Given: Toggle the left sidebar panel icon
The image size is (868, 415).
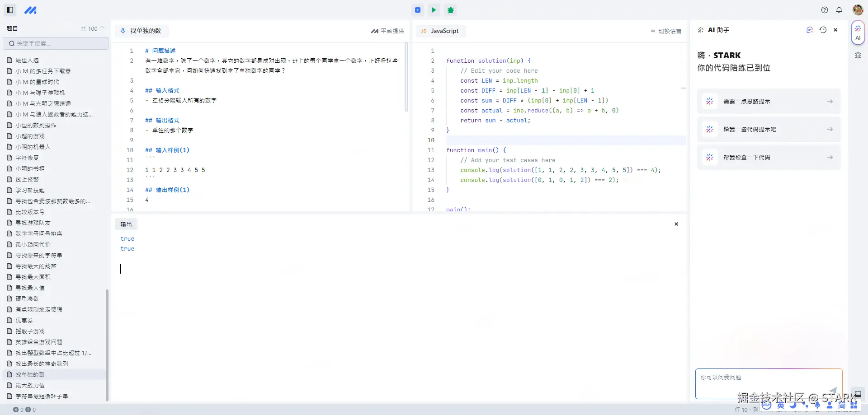Looking at the screenshot, I should pos(10,10).
